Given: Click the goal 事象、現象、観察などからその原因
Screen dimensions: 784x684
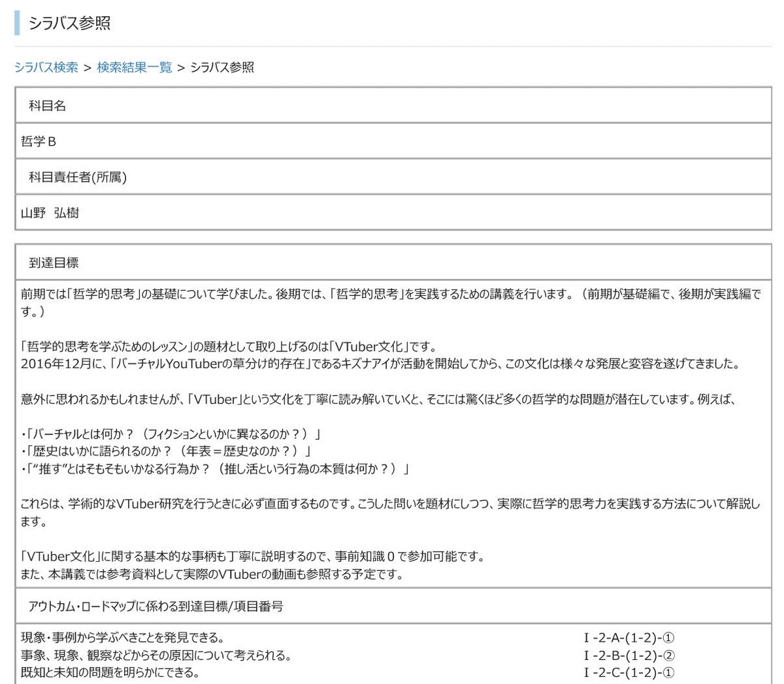Looking at the screenshot, I should click(x=155, y=655).
